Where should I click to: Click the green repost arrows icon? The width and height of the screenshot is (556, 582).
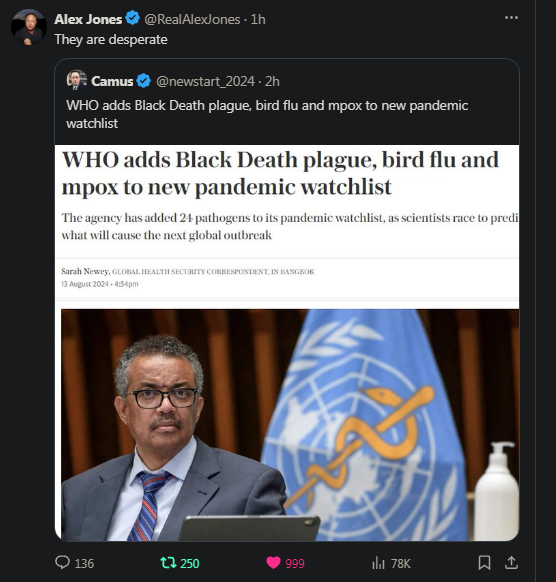(168, 563)
